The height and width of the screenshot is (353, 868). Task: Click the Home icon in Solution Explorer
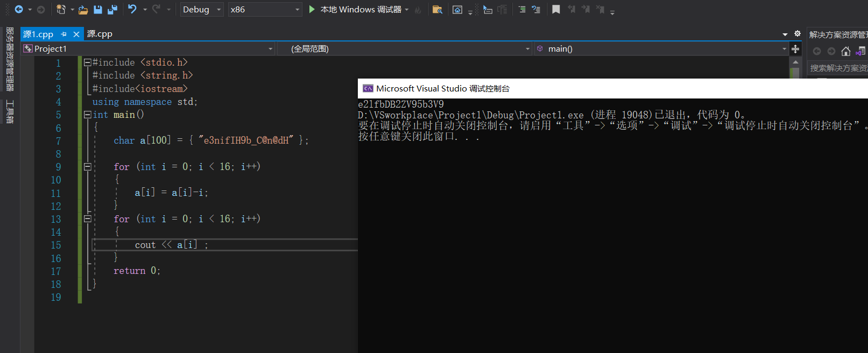[846, 51]
